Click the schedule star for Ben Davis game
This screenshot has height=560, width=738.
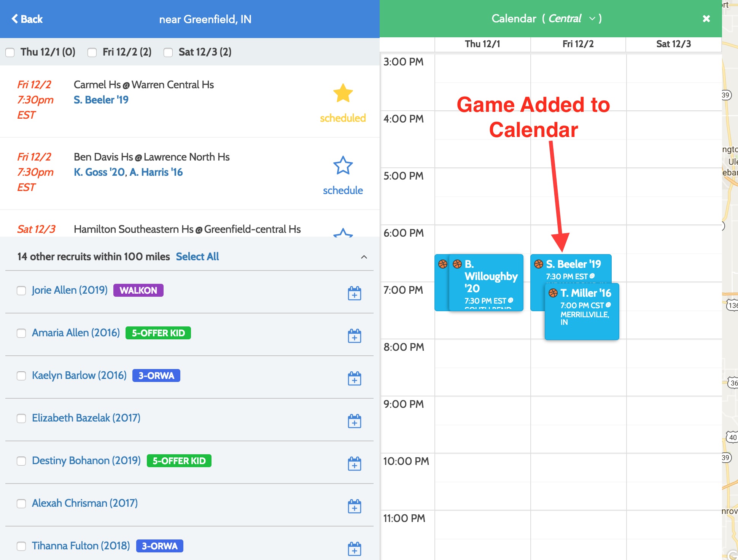pos(343,166)
